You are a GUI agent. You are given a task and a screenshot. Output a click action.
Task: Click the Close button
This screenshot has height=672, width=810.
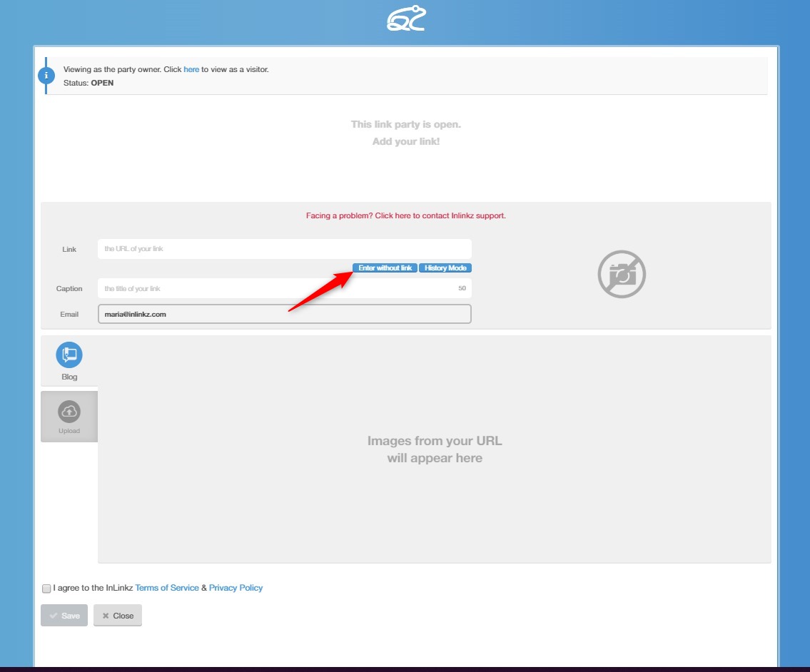pos(118,615)
